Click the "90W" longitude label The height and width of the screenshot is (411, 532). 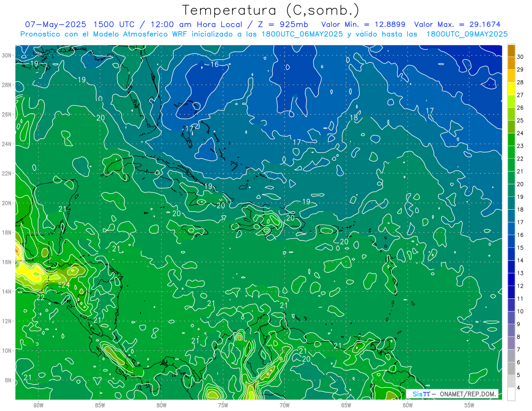(x=38, y=405)
